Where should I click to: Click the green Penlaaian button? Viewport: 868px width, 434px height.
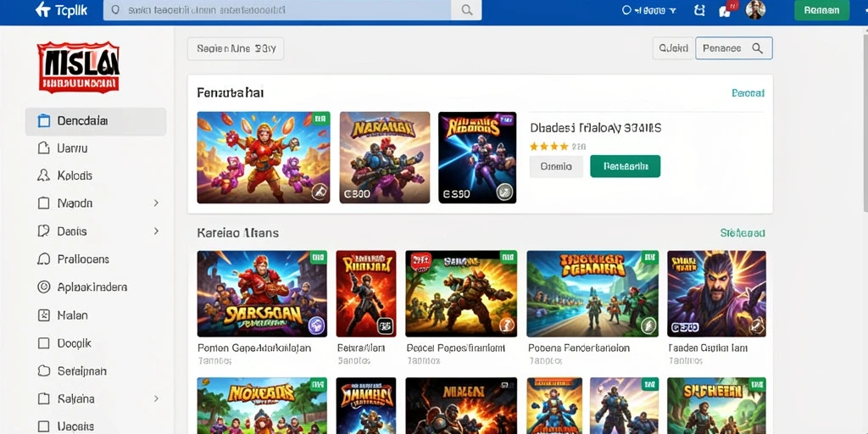[626, 166]
